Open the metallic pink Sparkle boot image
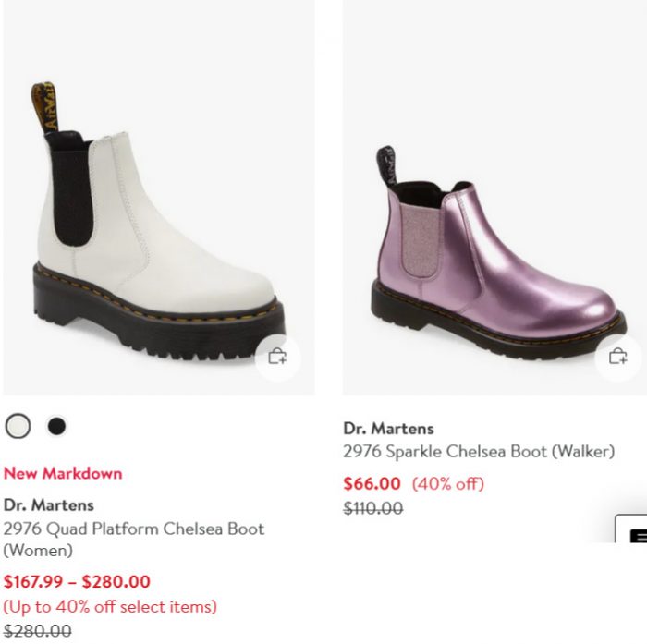647x644 pixels. coord(494,197)
